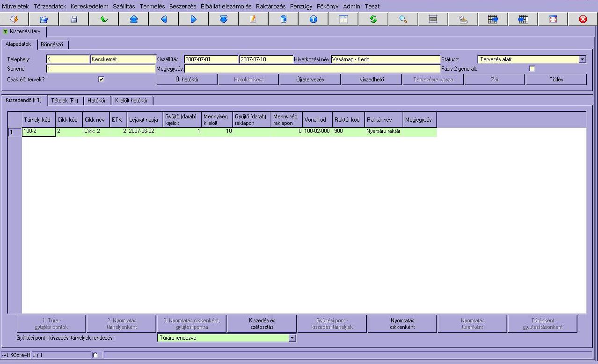Toggle the 'Fázis 2 generált' checkbox
Viewport: 598px width, 364px height.
[x=532, y=68]
